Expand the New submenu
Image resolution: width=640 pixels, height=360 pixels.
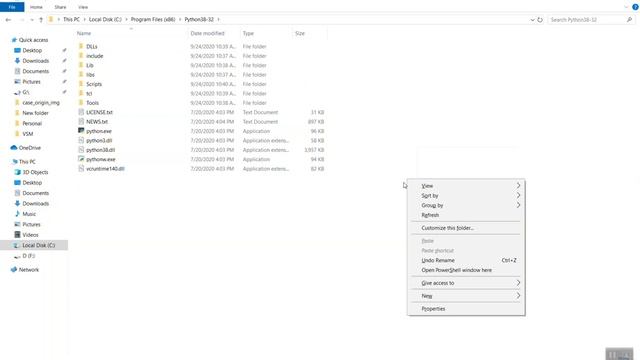(x=466, y=296)
